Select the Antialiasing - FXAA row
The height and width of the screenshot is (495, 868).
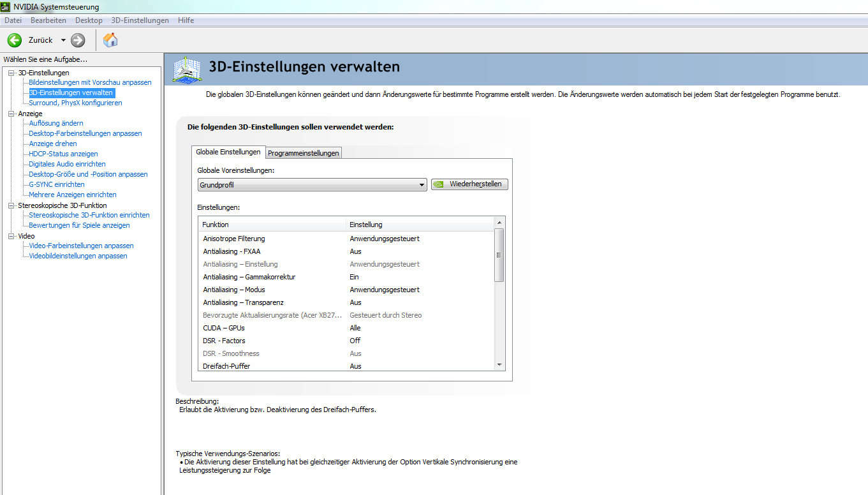click(x=346, y=251)
